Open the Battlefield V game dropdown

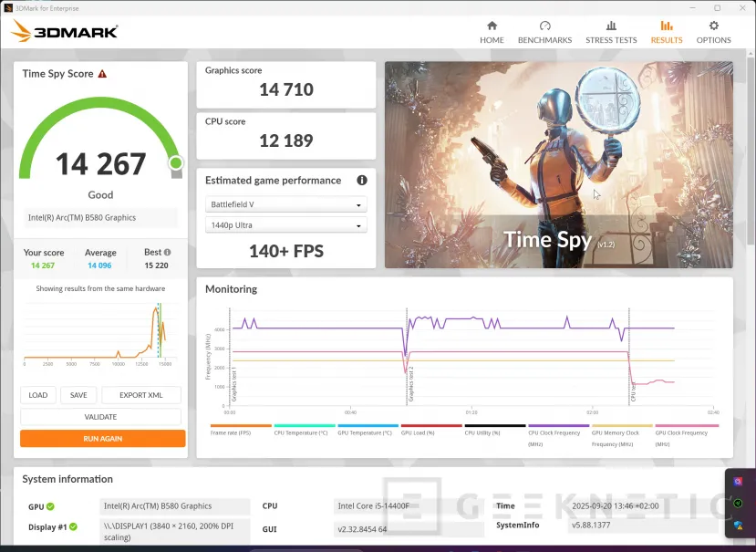point(285,203)
